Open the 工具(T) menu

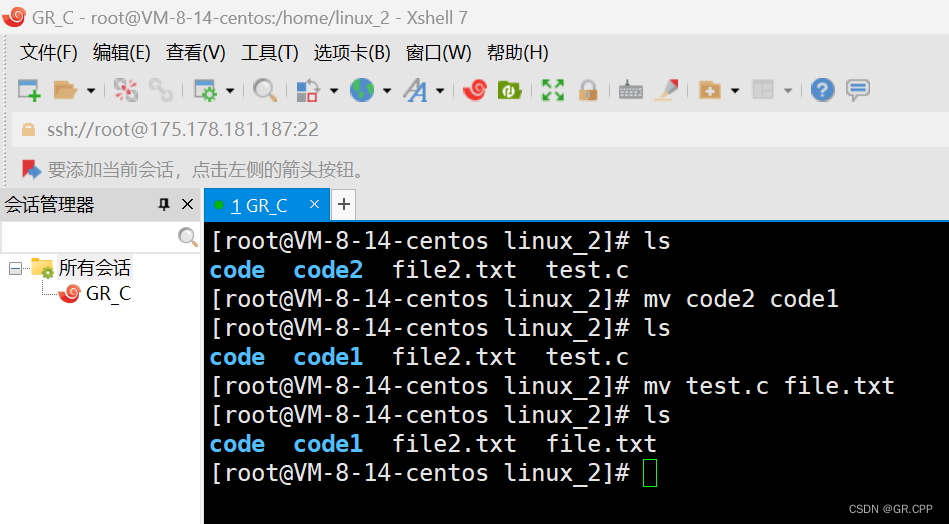pos(269,53)
